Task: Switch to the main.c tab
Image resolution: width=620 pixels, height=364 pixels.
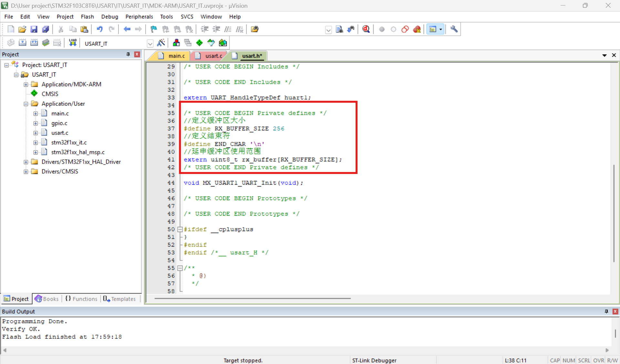Action: 176,56
